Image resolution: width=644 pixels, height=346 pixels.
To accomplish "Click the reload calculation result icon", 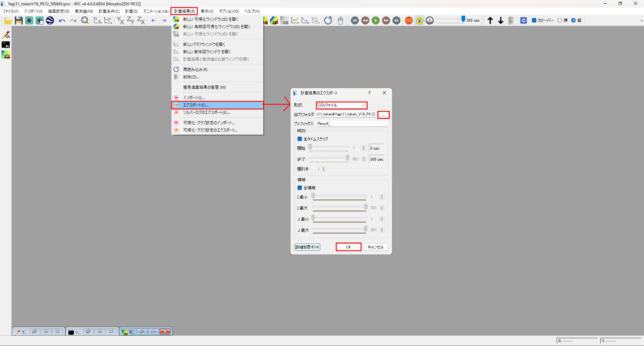I will point(328,20).
